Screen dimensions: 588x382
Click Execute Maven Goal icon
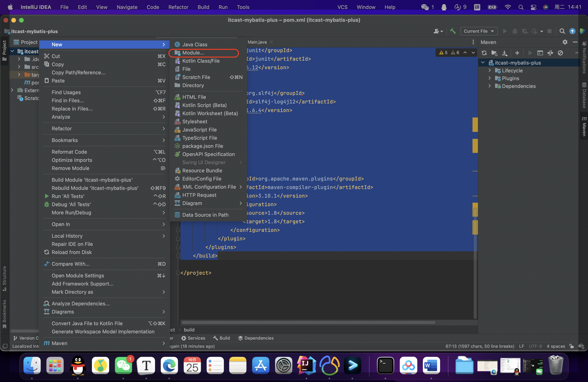point(540,53)
